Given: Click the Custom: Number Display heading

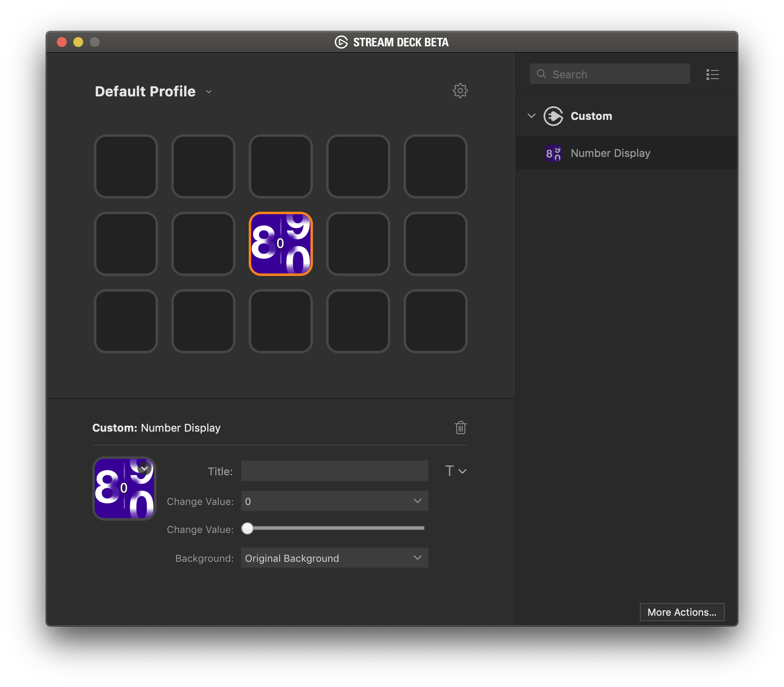Looking at the screenshot, I should pyautogui.click(x=156, y=428).
